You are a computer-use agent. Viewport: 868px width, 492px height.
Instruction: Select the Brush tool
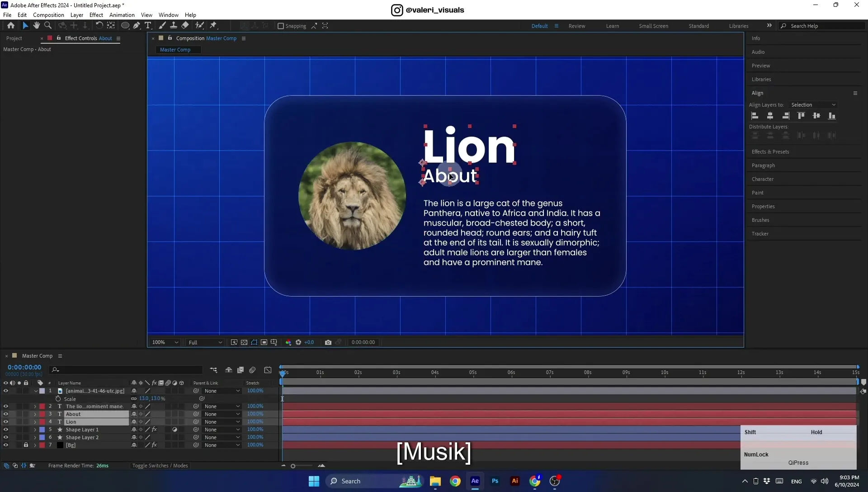point(162,26)
